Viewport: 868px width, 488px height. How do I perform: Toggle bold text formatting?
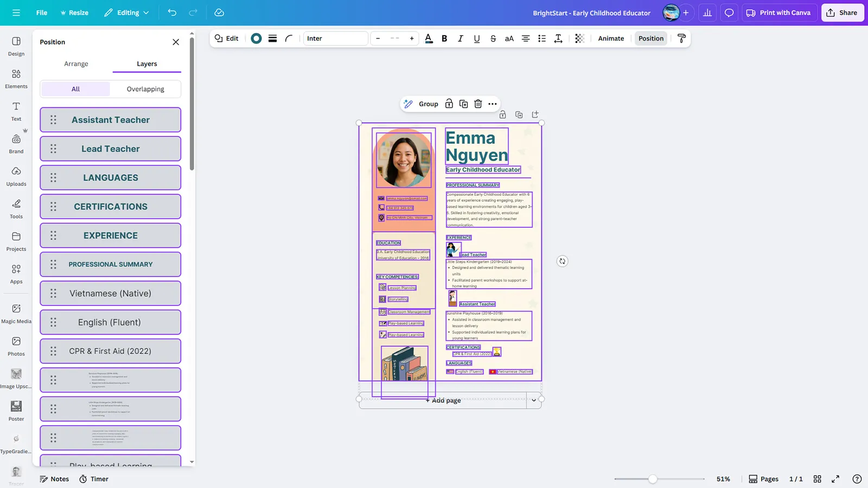tap(444, 38)
